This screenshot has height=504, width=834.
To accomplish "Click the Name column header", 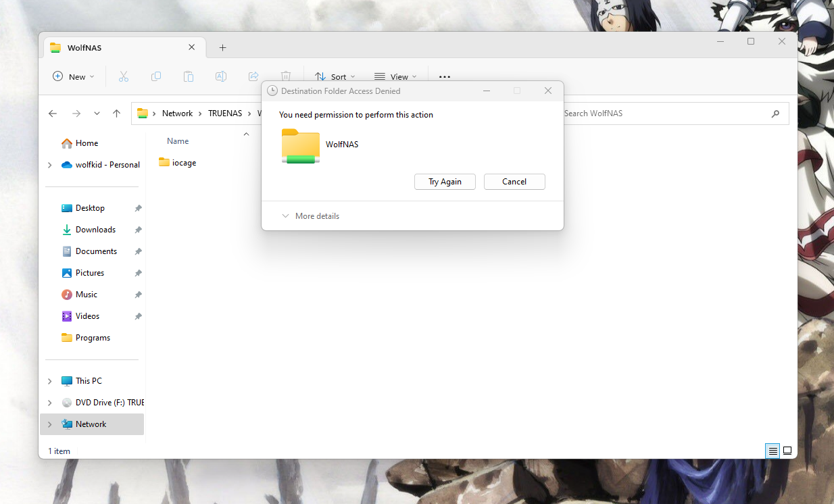I will pyautogui.click(x=178, y=141).
